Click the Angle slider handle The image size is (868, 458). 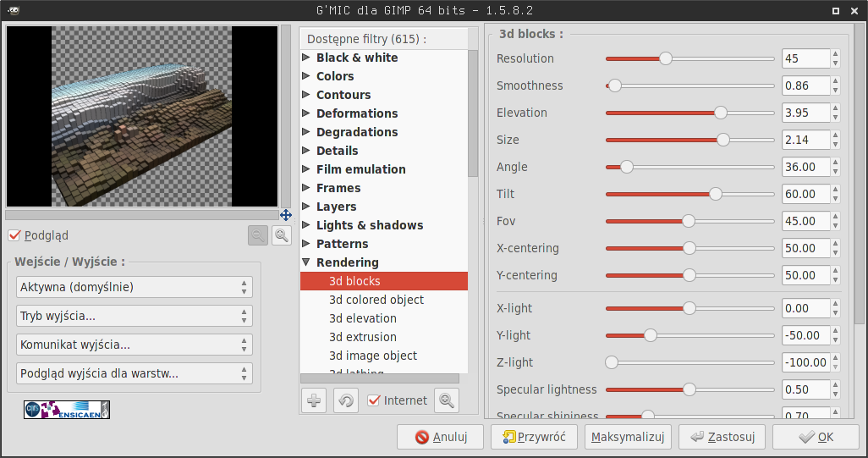coord(626,167)
